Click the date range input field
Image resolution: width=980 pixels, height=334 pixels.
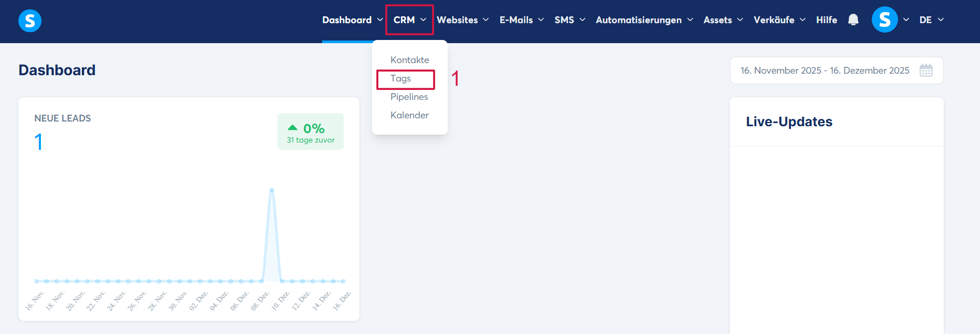[837, 70]
